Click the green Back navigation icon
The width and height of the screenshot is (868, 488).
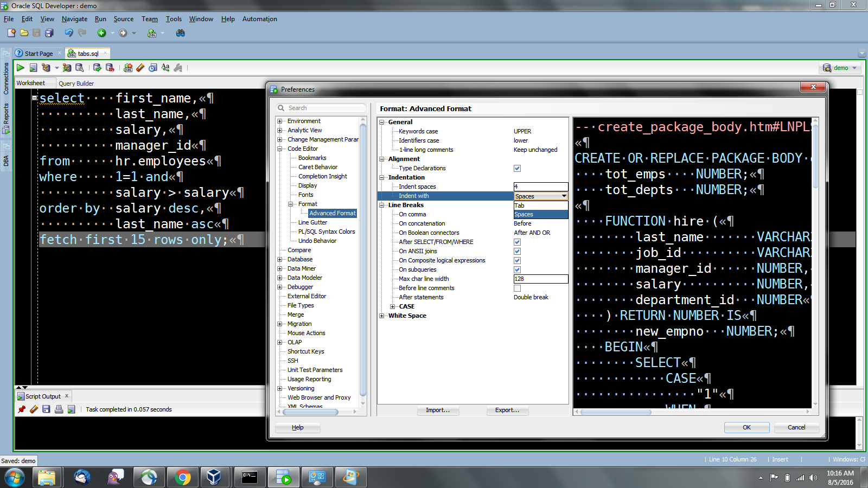pos(101,33)
